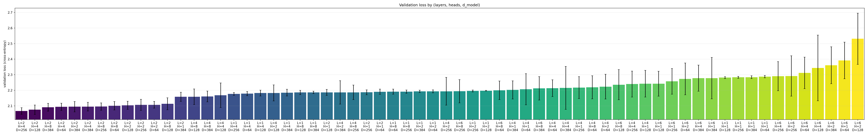
Task: Click the x-axis label L=6 H=2 D=384
Action: pyautogui.click(x=831, y=126)
